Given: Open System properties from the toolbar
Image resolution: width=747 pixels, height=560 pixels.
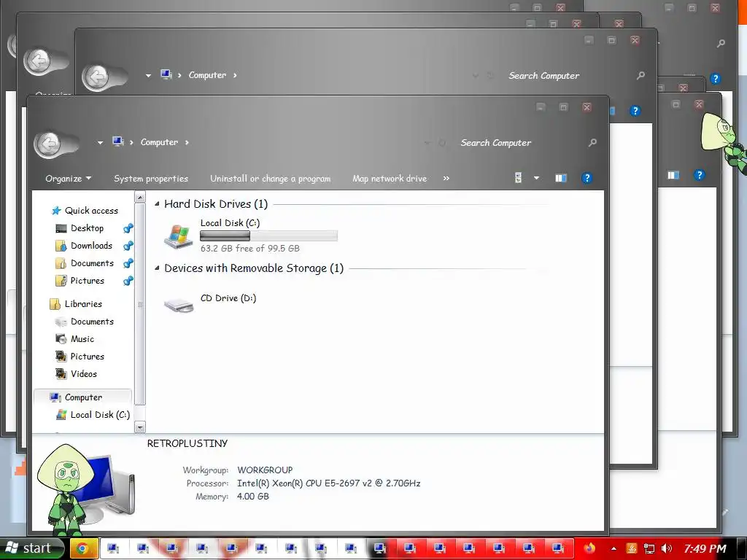Looking at the screenshot, I should coord(151,179).
